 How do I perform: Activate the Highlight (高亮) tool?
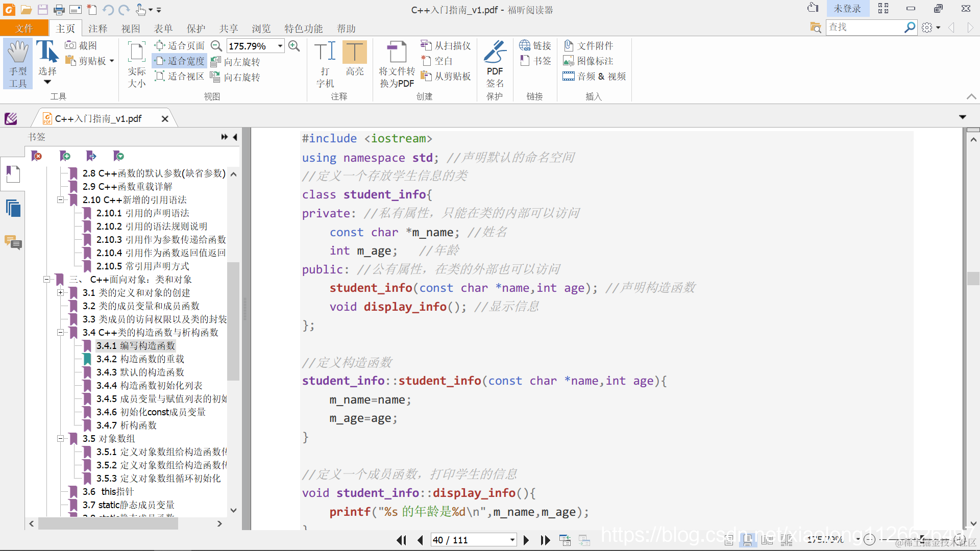point(354,53)
